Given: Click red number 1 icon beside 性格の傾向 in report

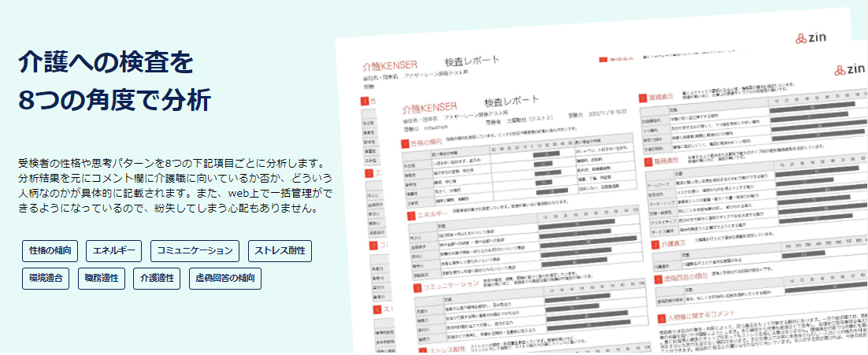Looking at the screenshot, I should click(x=406, y=144).
